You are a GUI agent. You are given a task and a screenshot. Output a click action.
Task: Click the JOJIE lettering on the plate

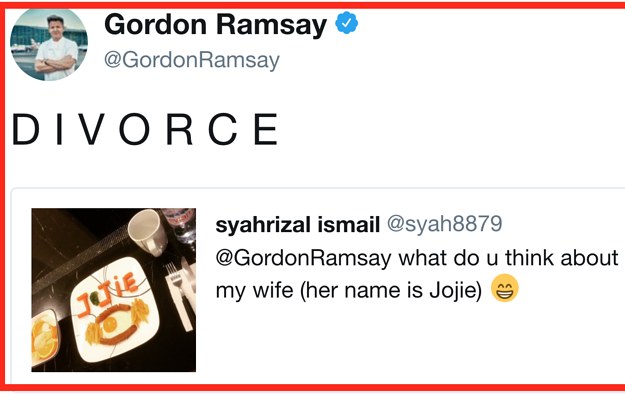(108, 293)
